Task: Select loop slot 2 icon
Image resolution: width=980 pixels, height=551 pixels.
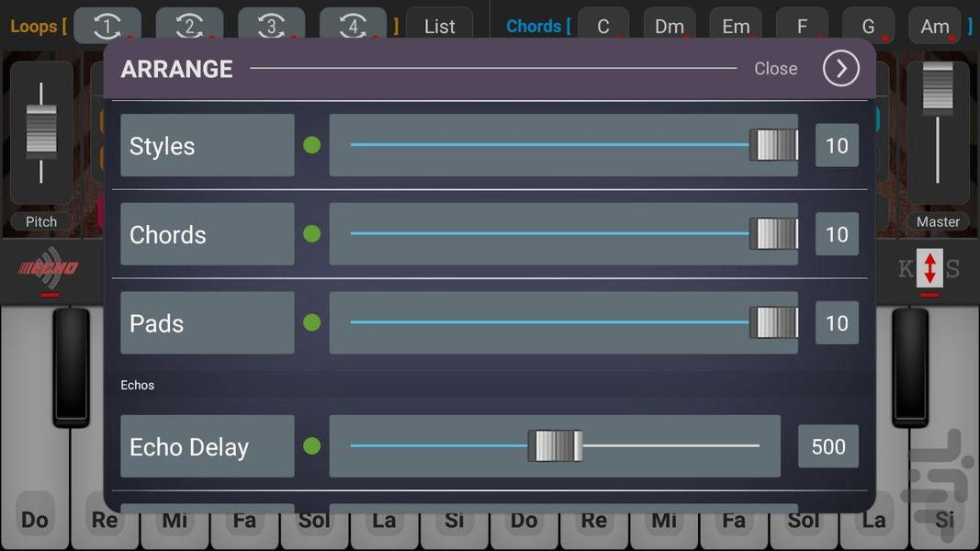Action: pos(189,25)
